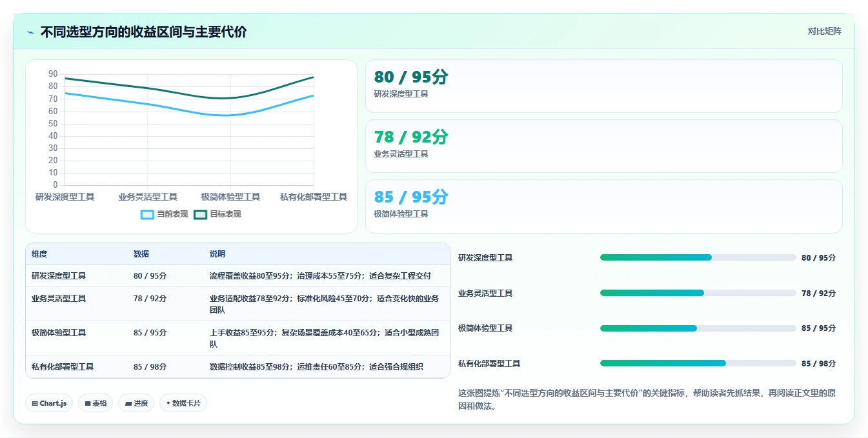Click the 当前表现 light blue legend swatch

click(147, 214)
